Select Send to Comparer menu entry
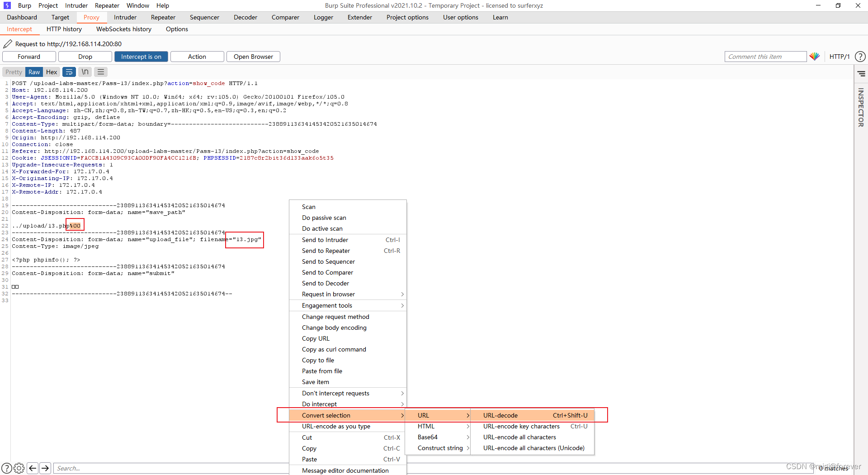The height and width of the screenshot is (475, 868). click(348, 273)
